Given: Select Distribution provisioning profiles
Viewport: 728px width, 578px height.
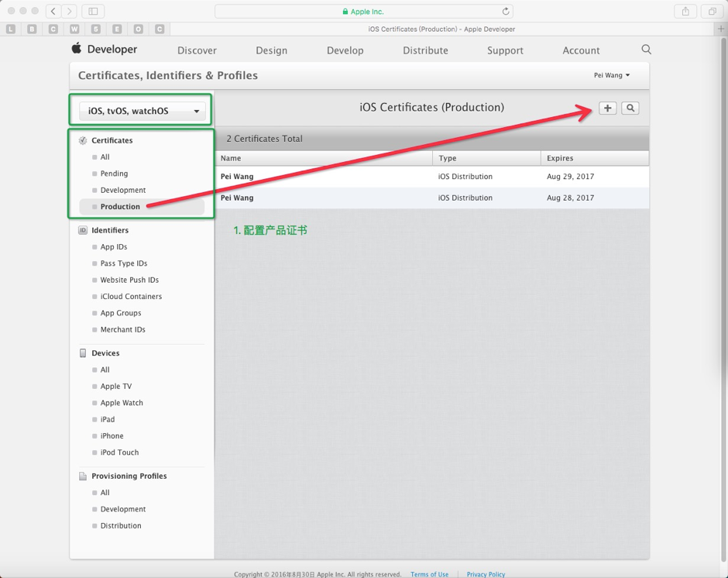Looking at the screenshot, I should coord(121,525).
